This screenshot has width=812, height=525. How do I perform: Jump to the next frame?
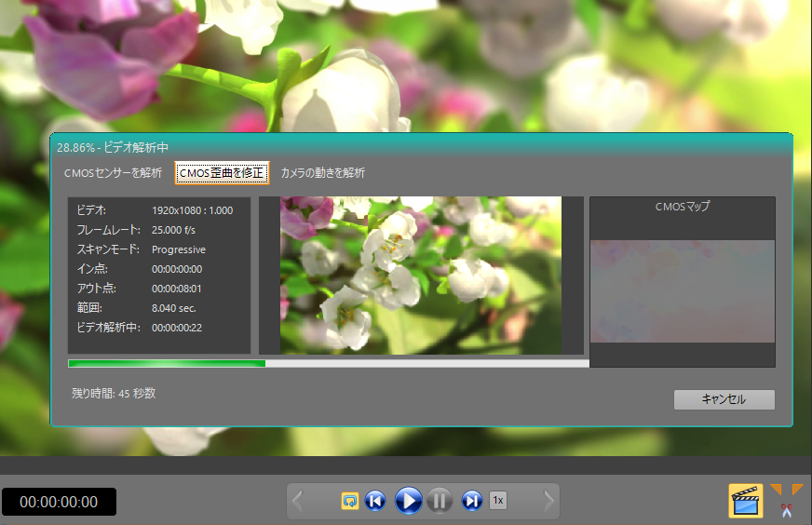472,501
